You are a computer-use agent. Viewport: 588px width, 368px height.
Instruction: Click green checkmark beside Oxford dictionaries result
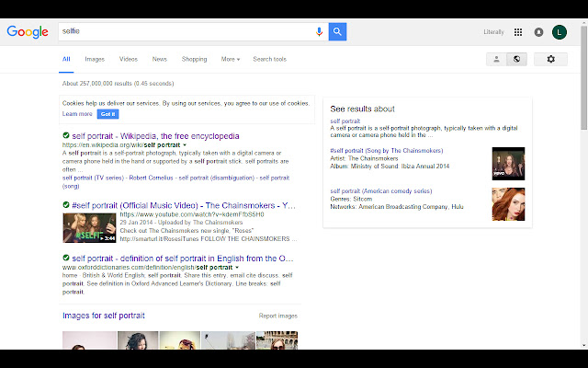point(66,258)
